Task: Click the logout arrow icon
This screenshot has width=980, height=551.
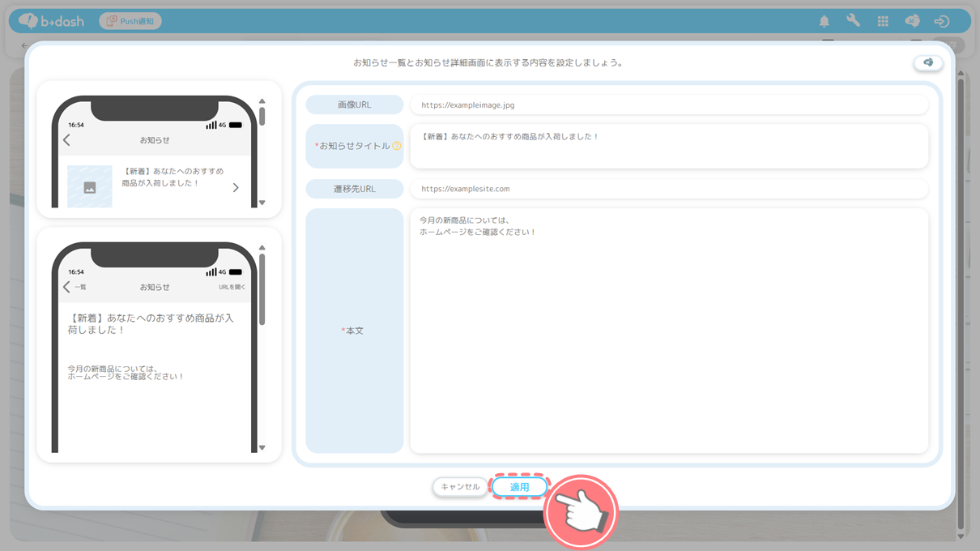Action: (941, 21)
